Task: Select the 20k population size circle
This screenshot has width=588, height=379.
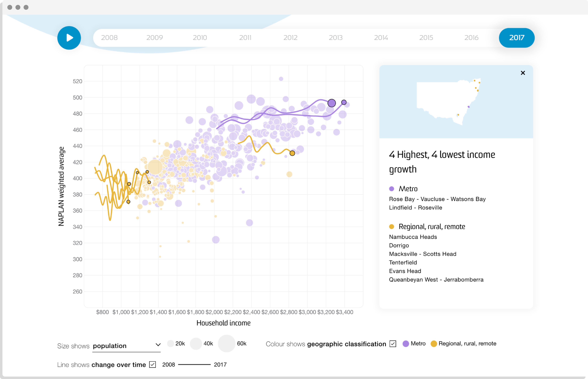Action: [171, 344]
